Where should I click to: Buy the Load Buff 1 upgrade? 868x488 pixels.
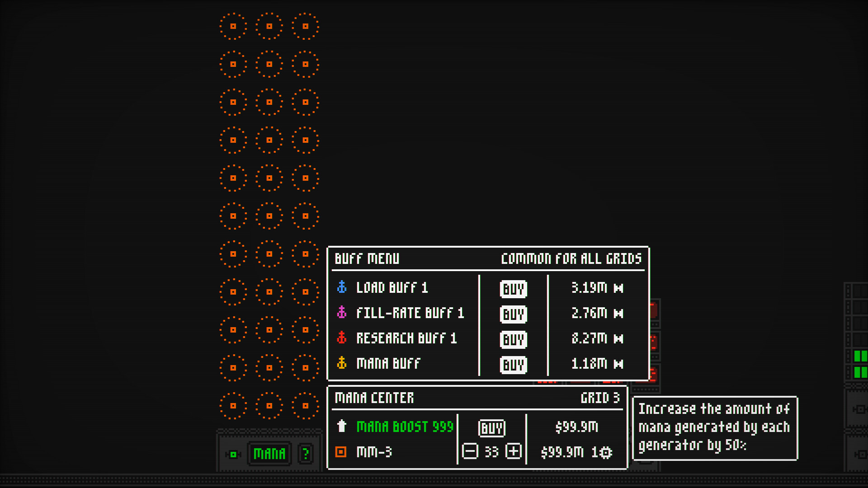(513, 289)
